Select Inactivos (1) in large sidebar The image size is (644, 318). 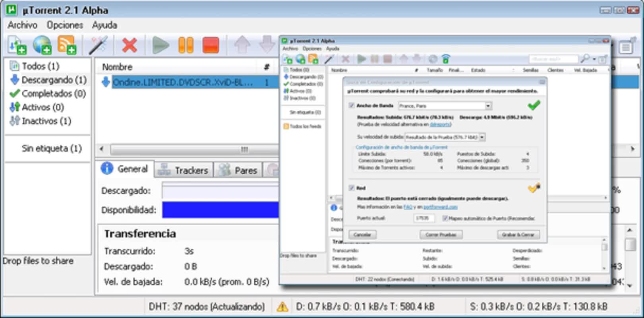pyautogui.click(x=41, y=121)
